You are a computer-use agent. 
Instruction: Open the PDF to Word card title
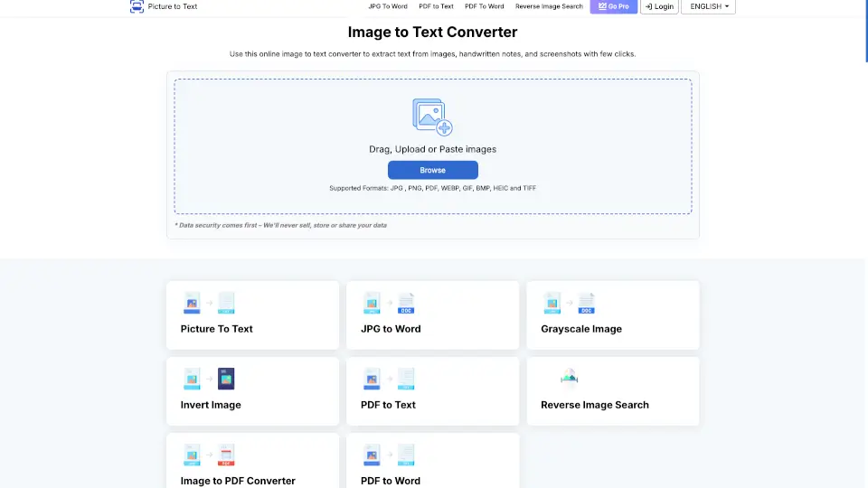tap(390, 481)
